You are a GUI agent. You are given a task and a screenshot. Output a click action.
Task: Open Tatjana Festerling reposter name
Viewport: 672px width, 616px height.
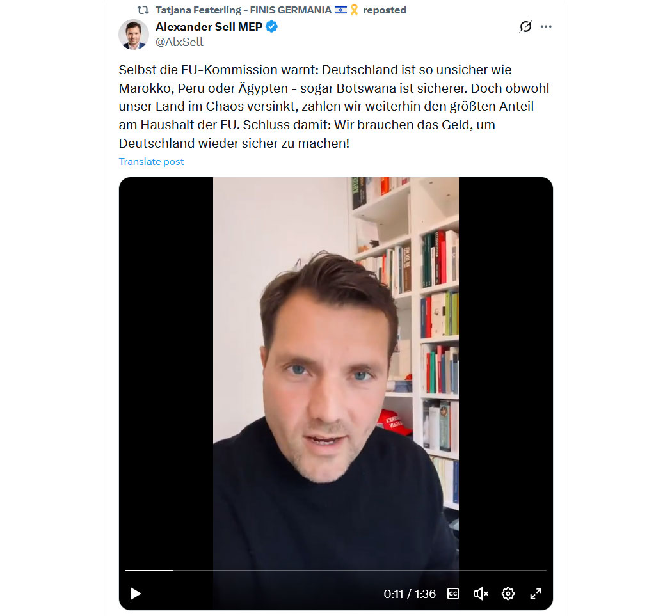click(243, 10)
